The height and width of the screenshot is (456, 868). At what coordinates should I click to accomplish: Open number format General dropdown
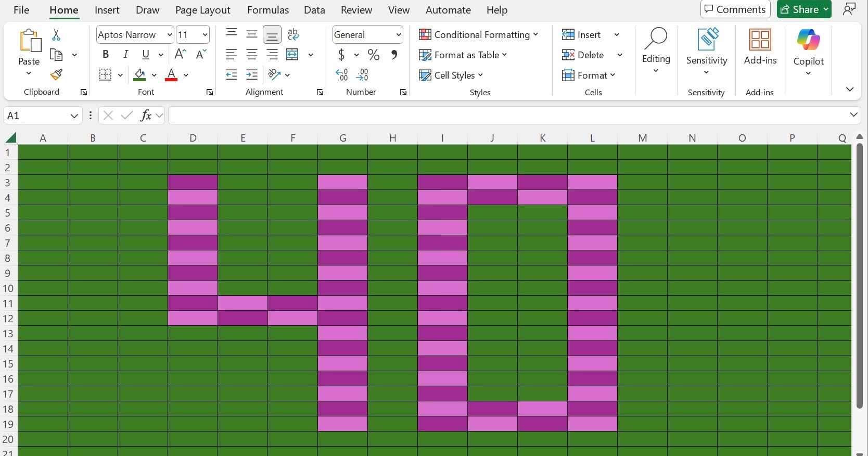399,35
